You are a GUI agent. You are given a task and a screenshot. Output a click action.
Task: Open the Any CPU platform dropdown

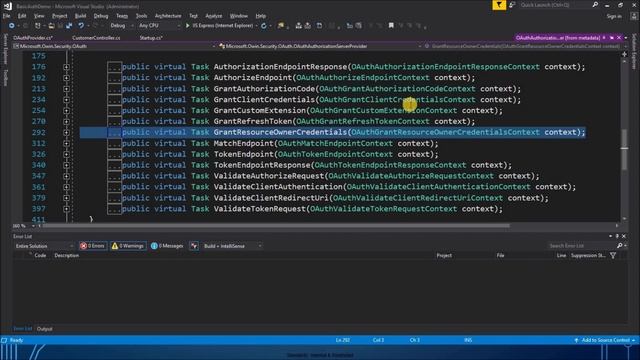click(159, 26)
